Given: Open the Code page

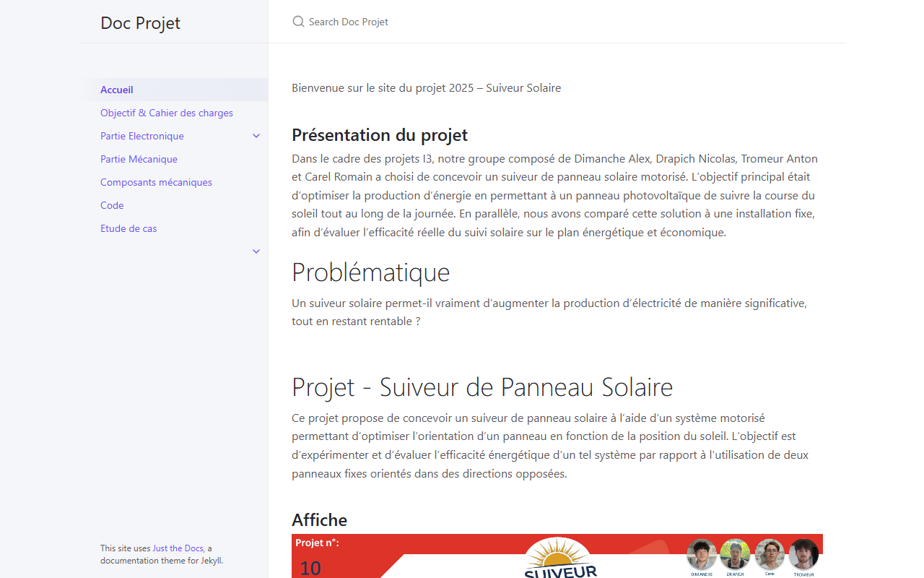Looking at the screenshot, I should tap(112, 205).
